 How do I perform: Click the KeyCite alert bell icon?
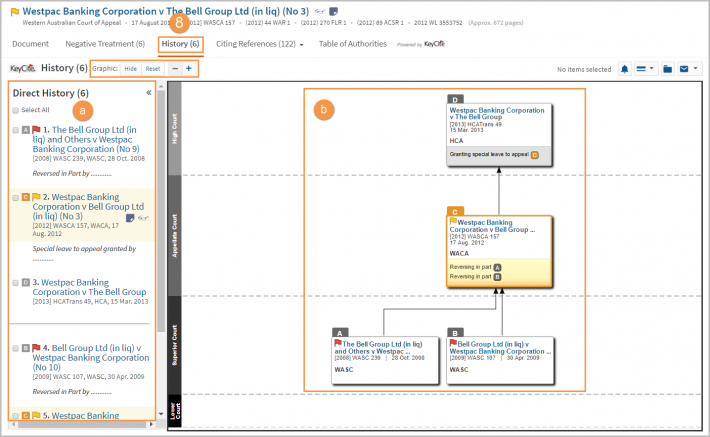[x=624, y=69]
